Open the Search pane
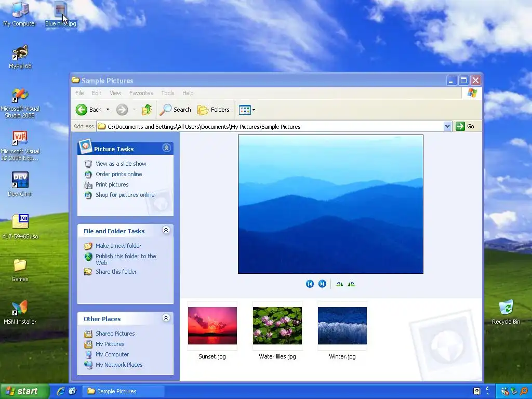Screen dimensions: 532x399 pyautogui.click(x=175, y=110)
